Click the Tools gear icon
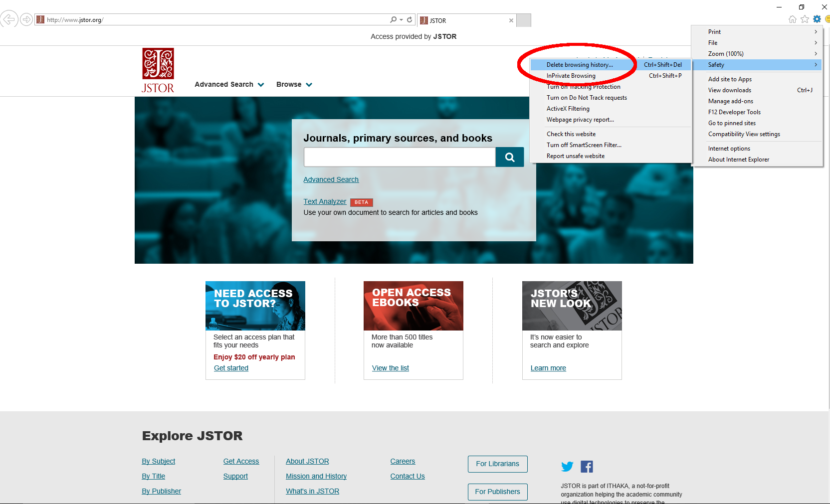The width and height of the screenshot is (830, 504). [x=817, y=19]
